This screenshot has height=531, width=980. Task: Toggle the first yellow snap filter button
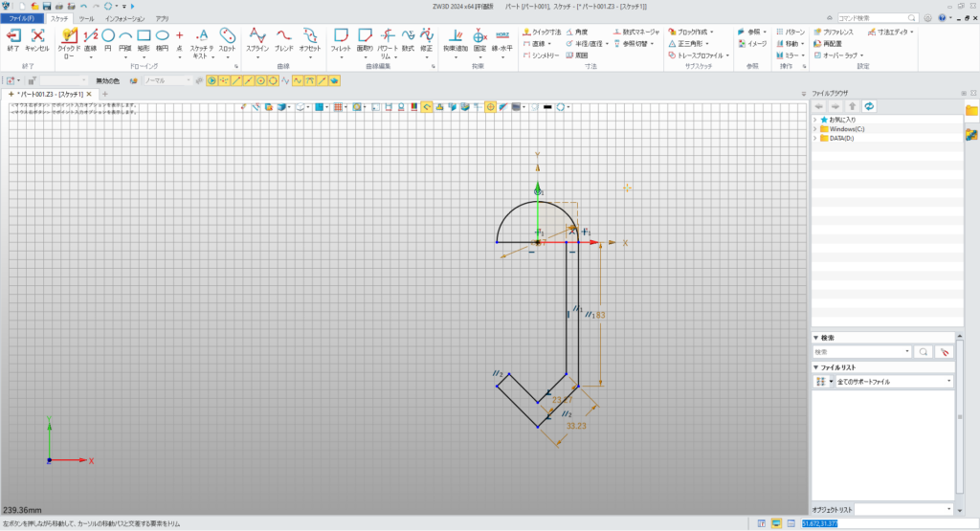212,80
